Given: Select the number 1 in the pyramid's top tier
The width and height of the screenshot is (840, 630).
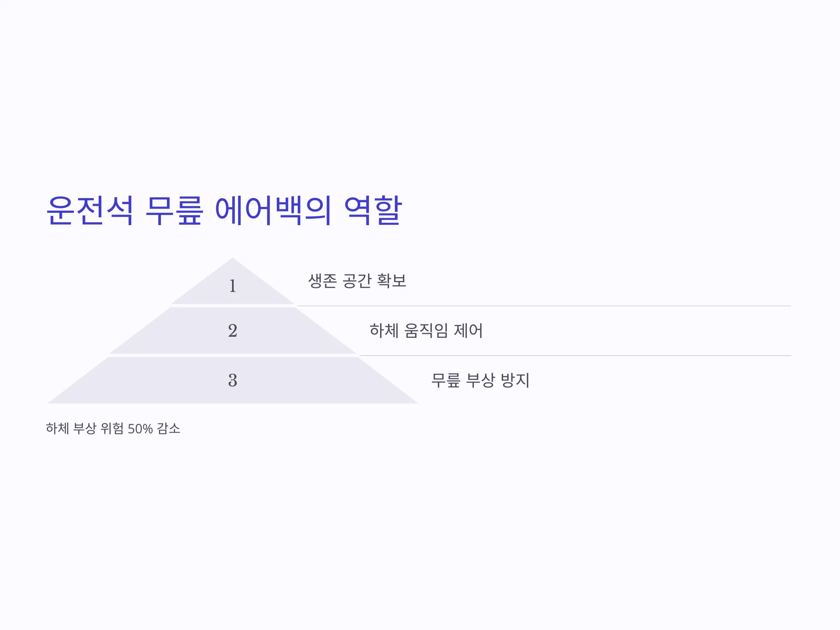Looking at the screenshot, I should [233, 286].
